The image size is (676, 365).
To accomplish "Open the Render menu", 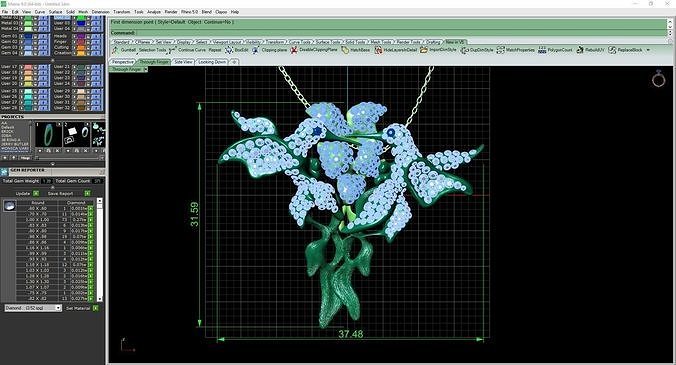I will pyautogui.click(x=171, y=12).
